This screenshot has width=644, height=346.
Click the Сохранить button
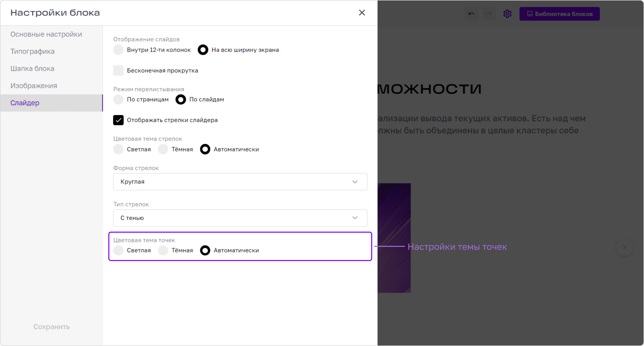(51, 326)
